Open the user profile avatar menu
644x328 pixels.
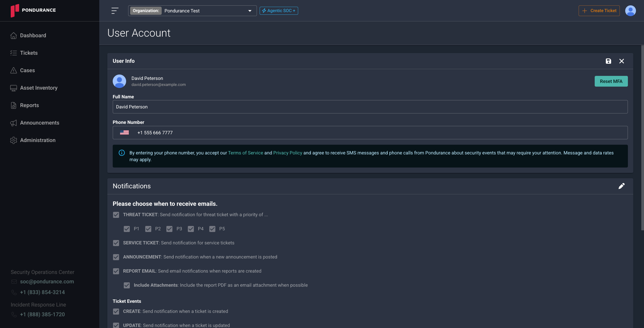click(630, 11)
